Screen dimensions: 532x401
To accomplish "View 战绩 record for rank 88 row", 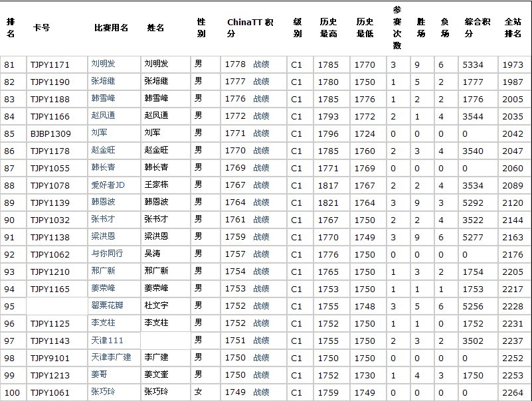I will coord(261,185).
